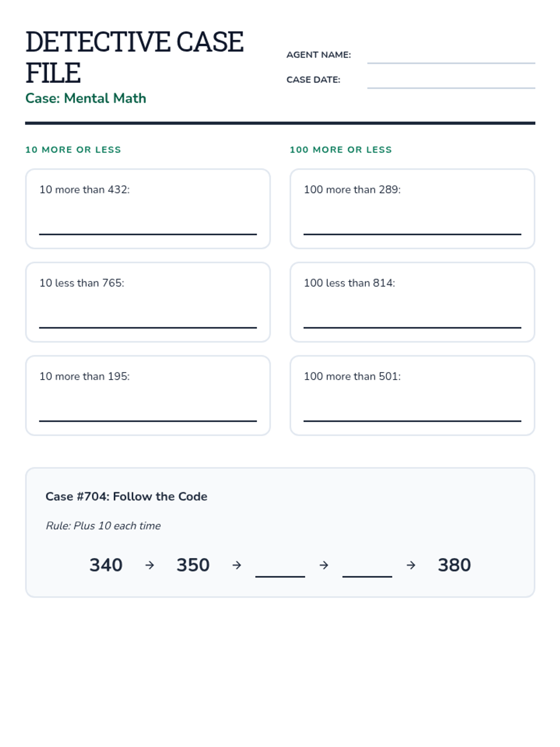560x747 pixels.
Task: Click the arrow just before 380
Action: click(x=411, y=565)
